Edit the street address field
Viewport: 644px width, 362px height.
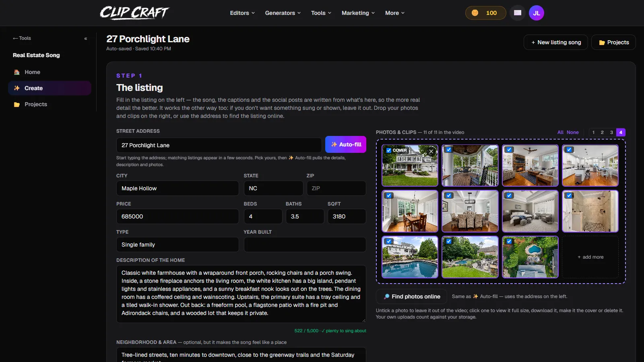tap(219, 145)
